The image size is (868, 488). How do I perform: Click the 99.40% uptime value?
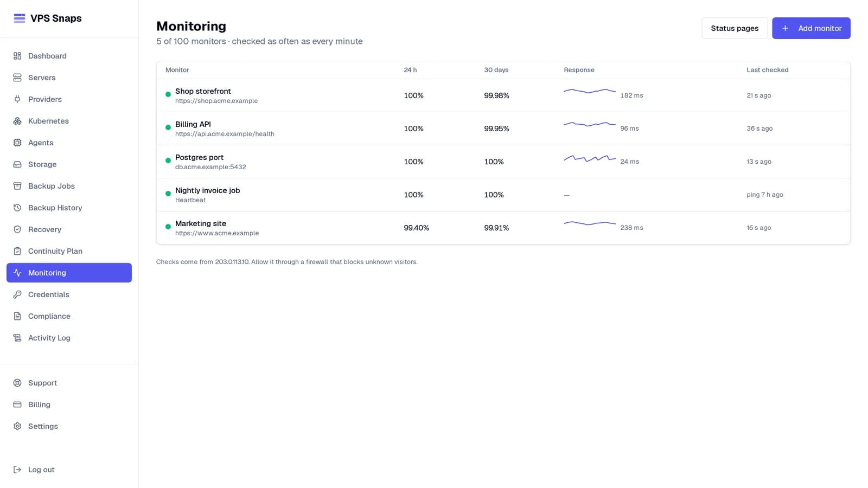coord(416,228)
